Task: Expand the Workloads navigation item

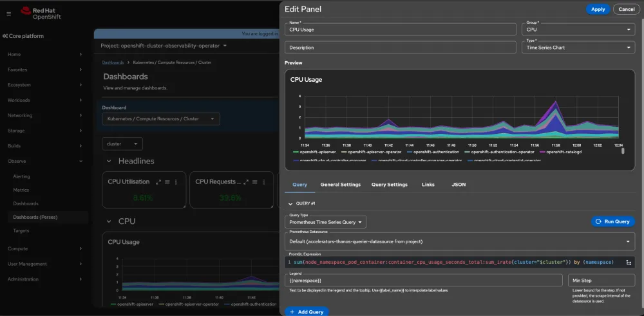Action: click(x=44, y=100)
